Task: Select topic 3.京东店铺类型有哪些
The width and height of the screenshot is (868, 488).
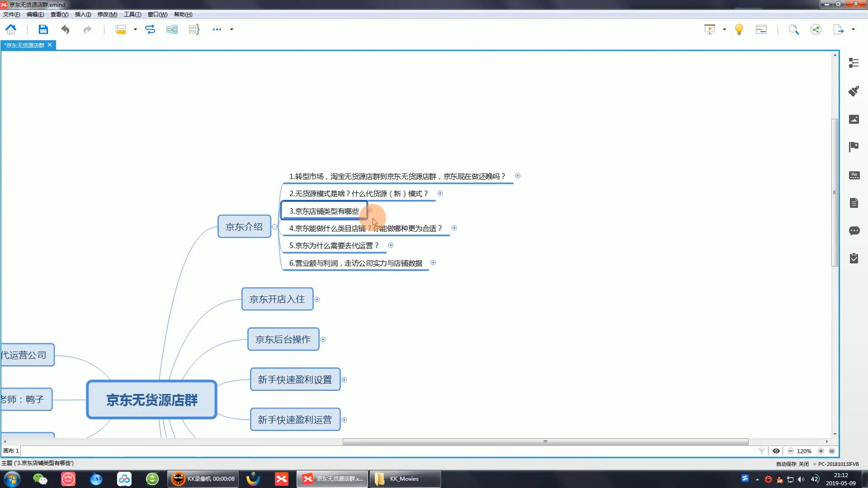Action: pos(324,211)
